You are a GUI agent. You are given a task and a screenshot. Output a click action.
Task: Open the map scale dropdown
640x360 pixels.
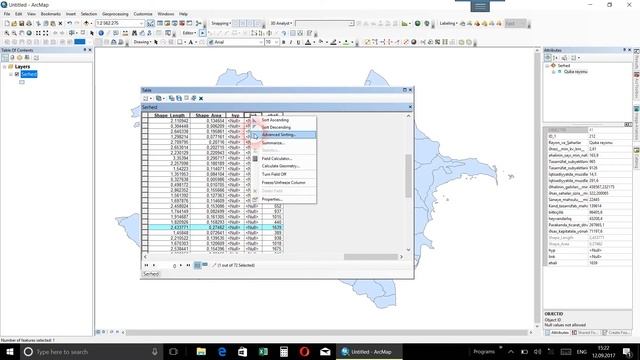(142, 24)
